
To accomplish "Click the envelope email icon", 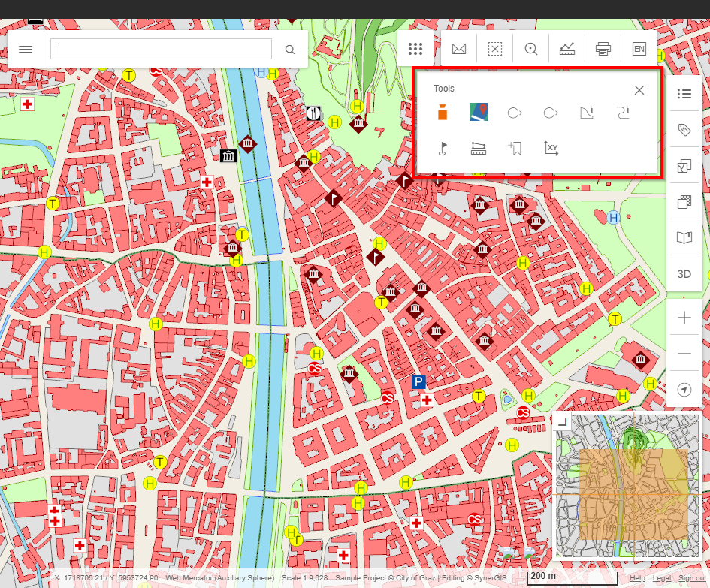I will [x=459, y=50].
